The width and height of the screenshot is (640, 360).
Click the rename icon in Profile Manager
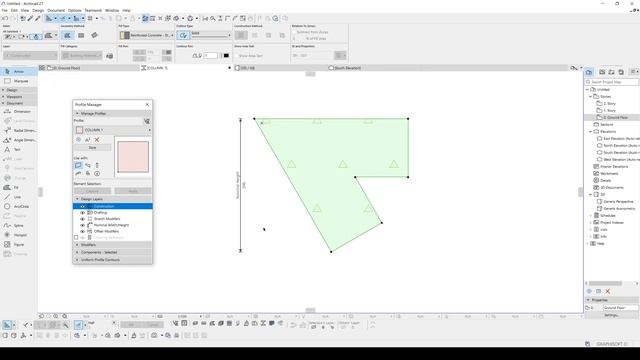coord(87,140)
